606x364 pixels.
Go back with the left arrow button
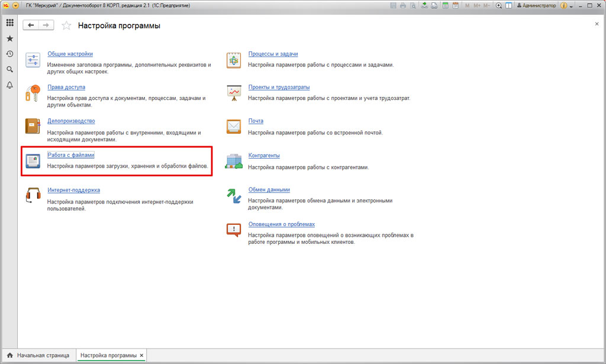click(x=31, y=25)
